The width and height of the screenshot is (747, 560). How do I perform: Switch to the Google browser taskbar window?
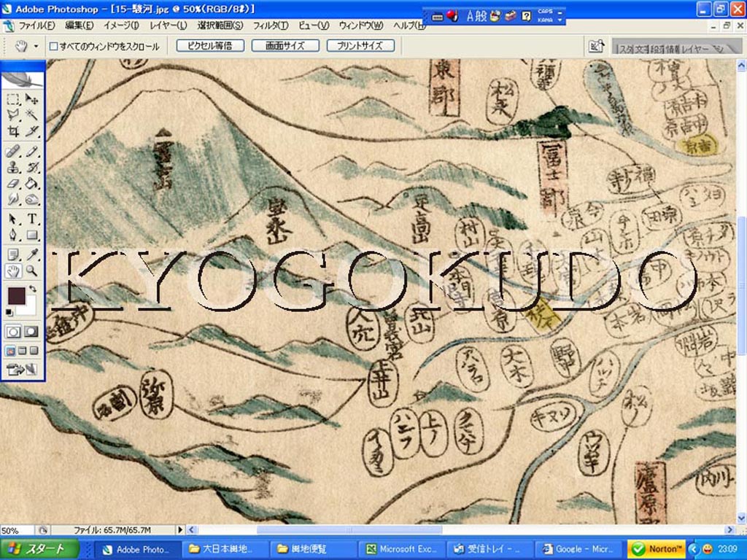click(579, 549)
